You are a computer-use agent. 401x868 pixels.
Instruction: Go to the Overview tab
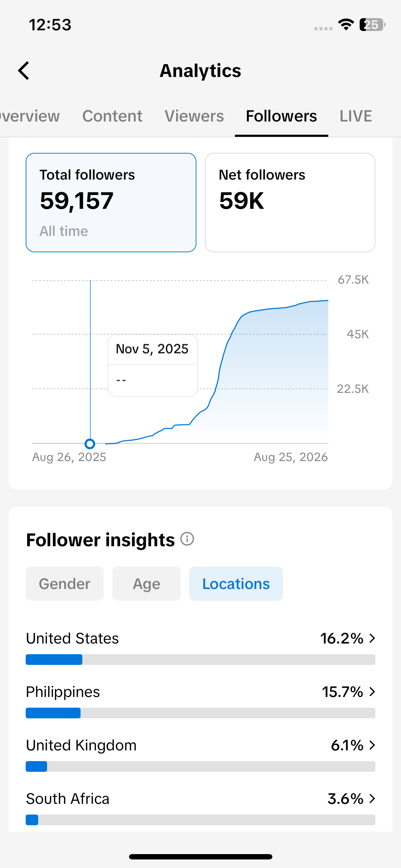tap(30, 116)
